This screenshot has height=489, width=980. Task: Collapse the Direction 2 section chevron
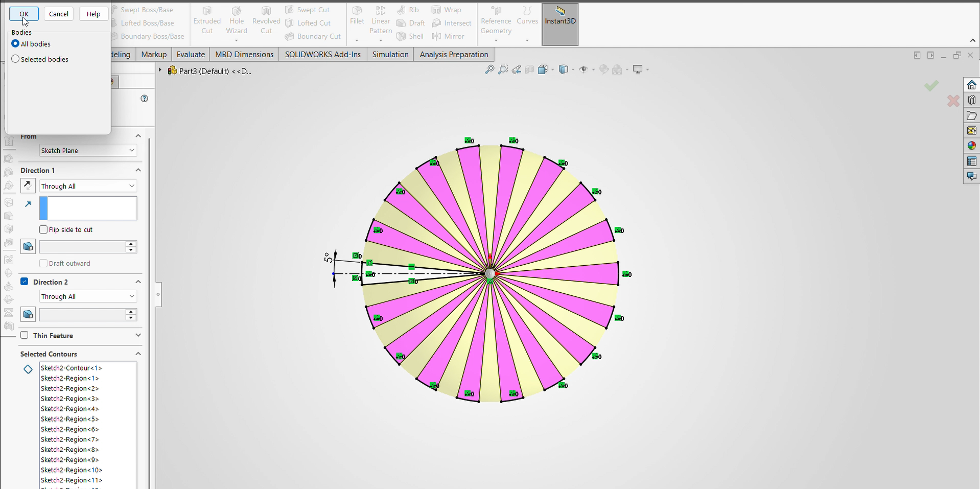click(138, 282)
